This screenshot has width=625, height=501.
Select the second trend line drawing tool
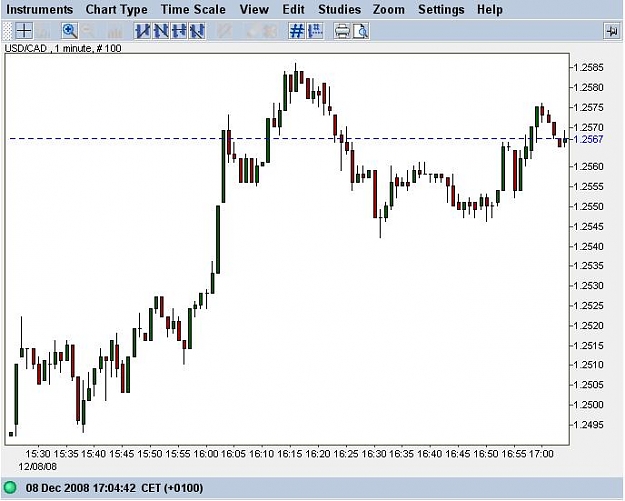pyautogui.click(x=161, y=31)
